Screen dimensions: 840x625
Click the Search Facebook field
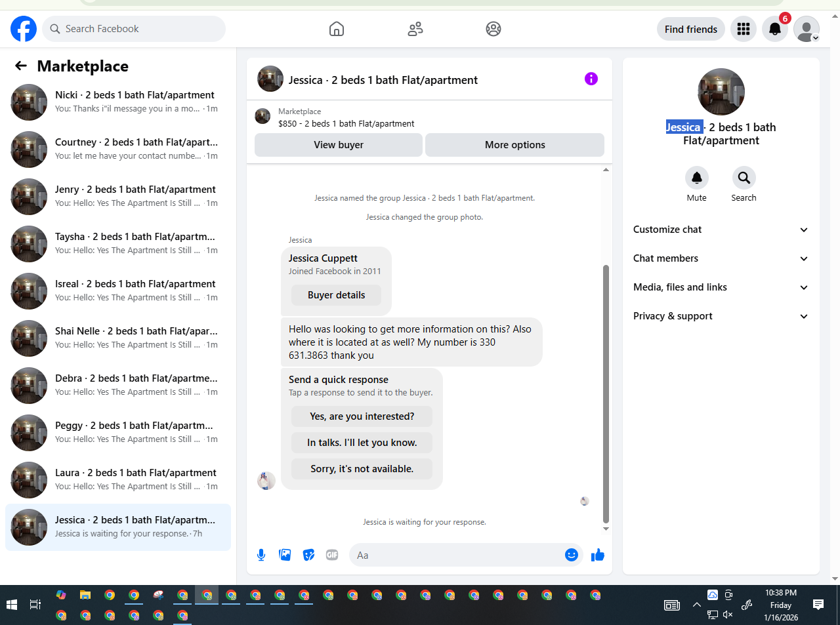click(x=134, y=29)
